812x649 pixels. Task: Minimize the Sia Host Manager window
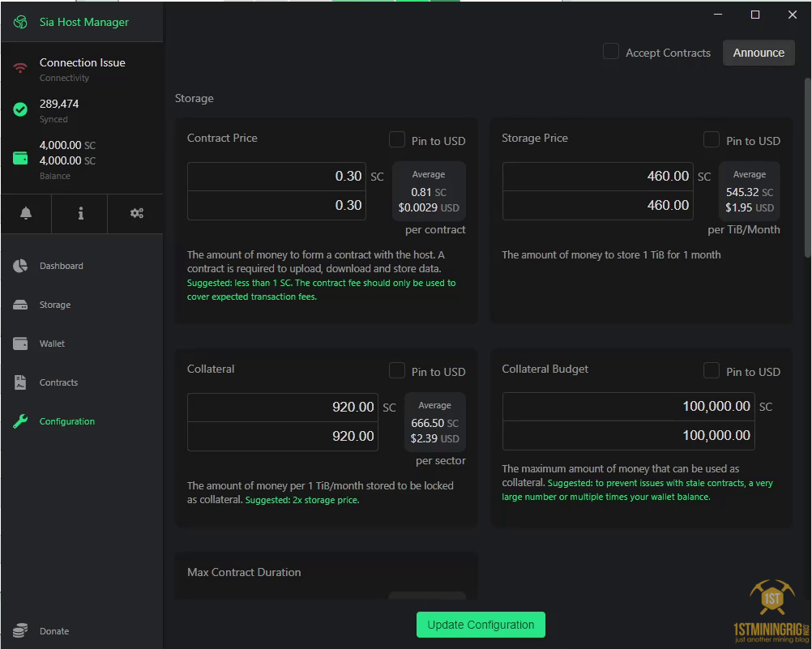tap(718, 15)
